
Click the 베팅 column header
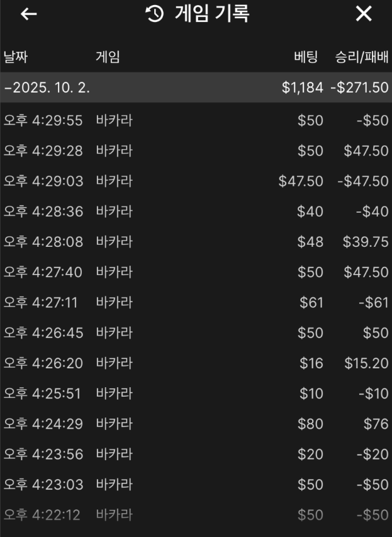tap(308, 57)
